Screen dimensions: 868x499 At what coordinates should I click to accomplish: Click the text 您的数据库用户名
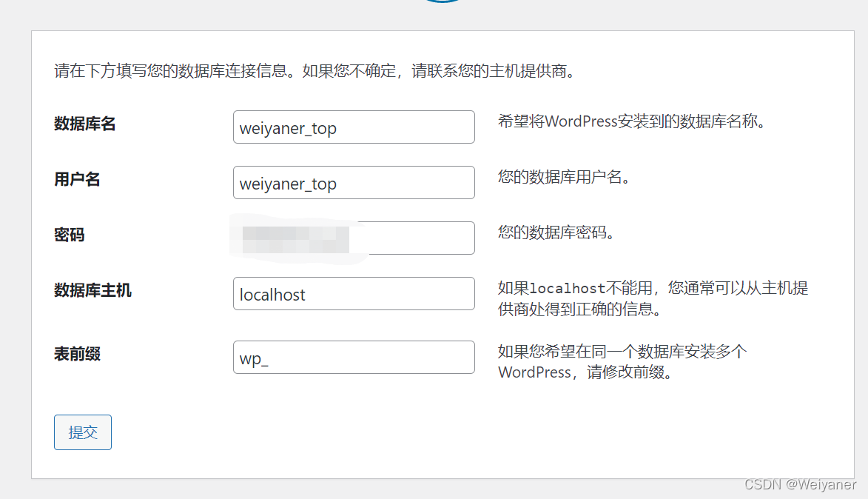coord(564,177)
